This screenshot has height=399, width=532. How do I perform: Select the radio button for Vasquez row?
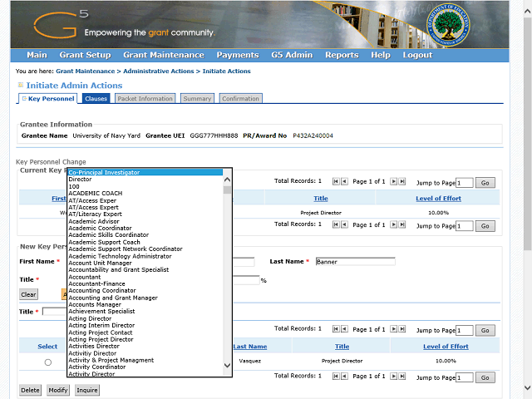tap(47, 362)
